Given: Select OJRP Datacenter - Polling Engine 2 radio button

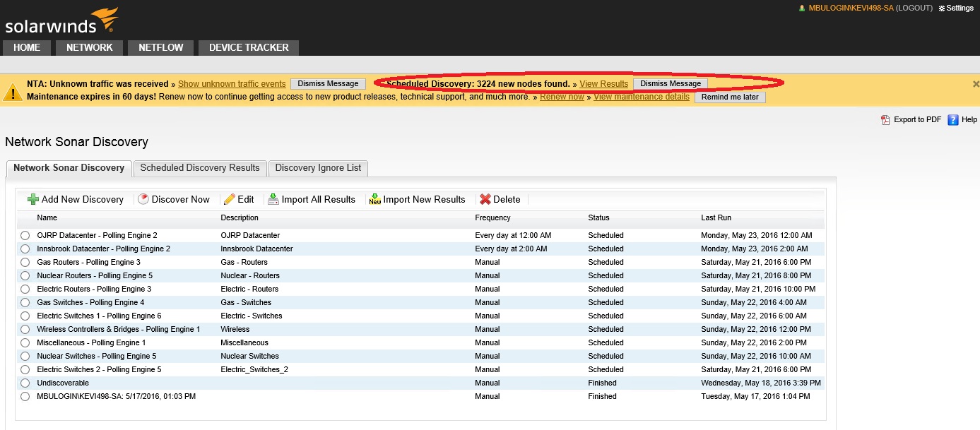Looking at the screenshot, I should (25, 236).
